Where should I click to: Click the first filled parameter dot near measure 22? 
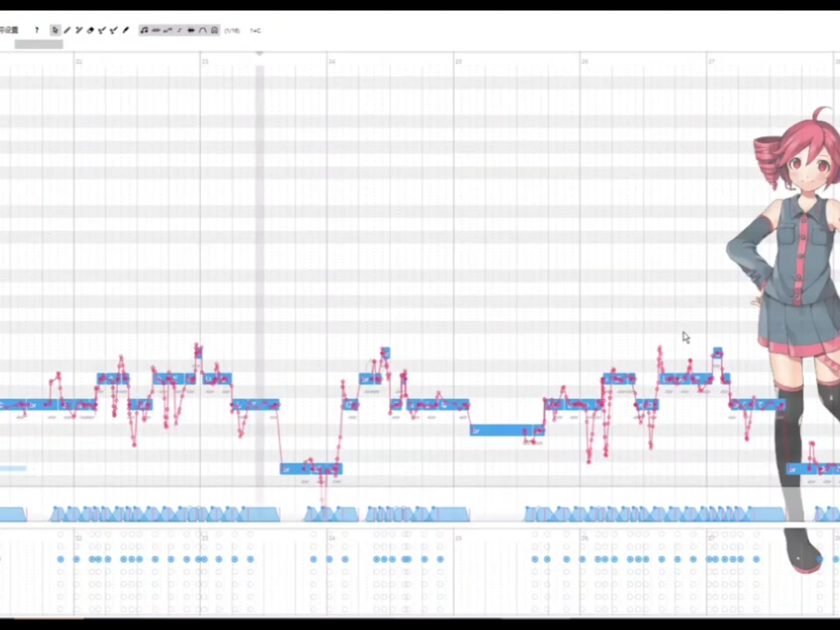point(60,559)
